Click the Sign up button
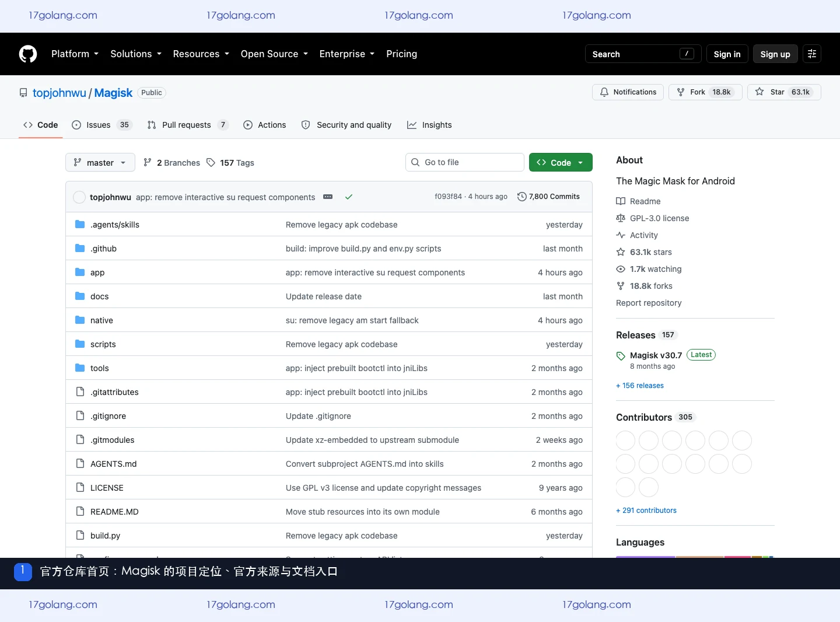Screen dimensions: 840x622 tap(775, 54)
